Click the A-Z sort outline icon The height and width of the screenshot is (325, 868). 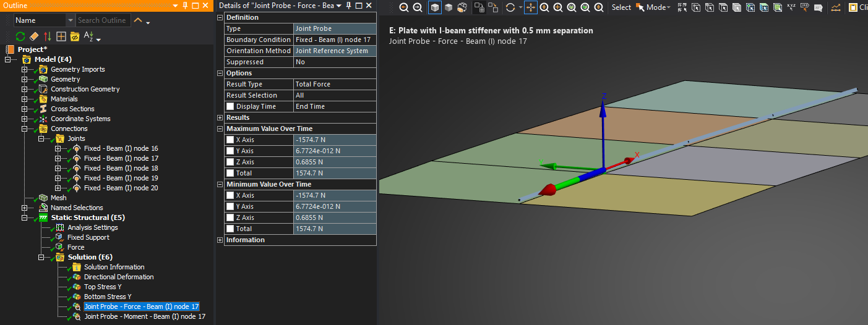[x=88, y=37]
